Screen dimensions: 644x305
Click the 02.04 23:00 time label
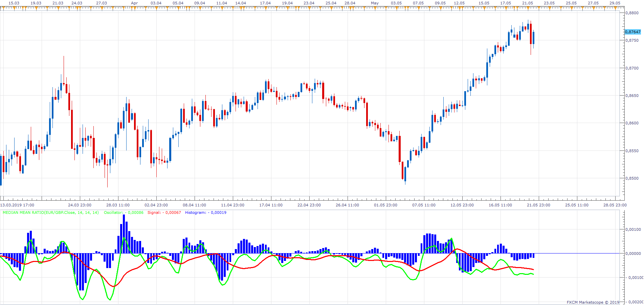[x=156, y=205]
